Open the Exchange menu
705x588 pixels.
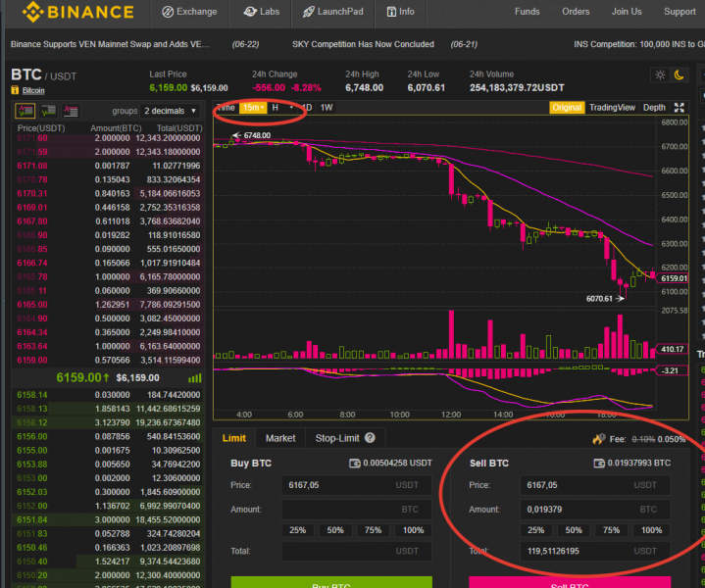click(189, 12)
